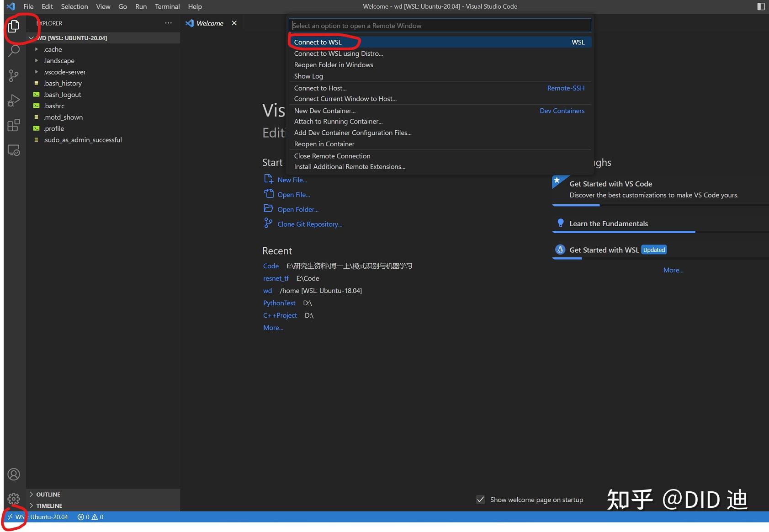Screen dimensions: 769x532
Task: Click the Learn the Fundamentals progress bar
Action: pyautogui.click(x=624, y=232)
